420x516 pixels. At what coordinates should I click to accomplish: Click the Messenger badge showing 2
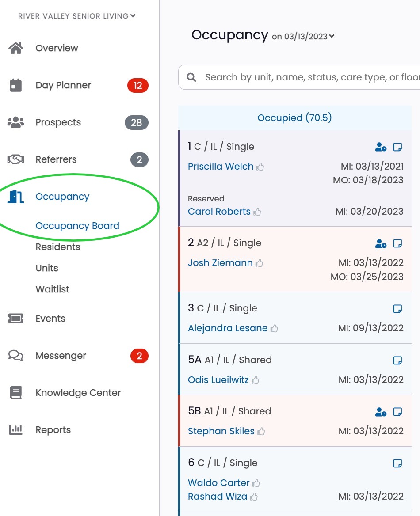point(139,356)
